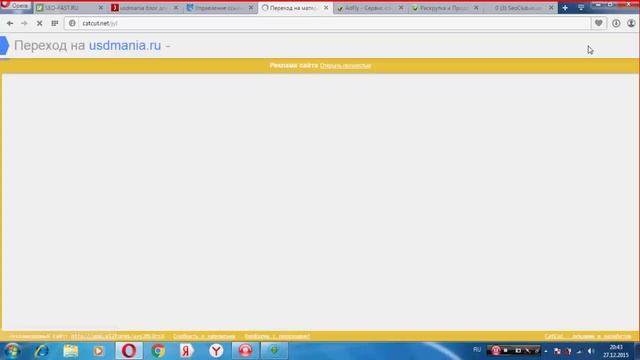
Task: Open the volume speaker tray icon
Action: 591,351
